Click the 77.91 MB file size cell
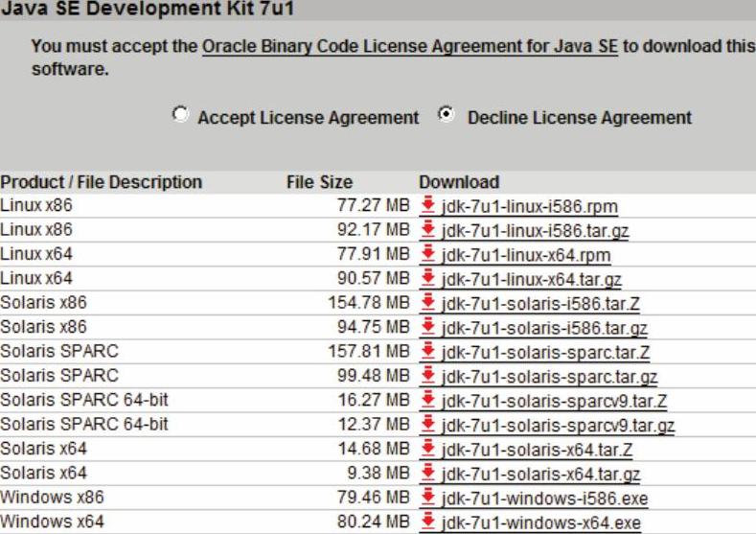 coord(373,254)
